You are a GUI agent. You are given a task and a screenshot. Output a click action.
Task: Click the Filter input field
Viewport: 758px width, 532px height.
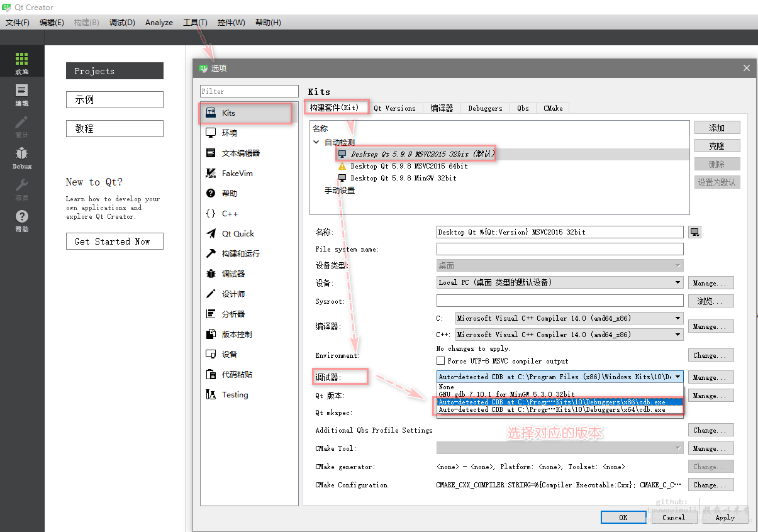[249, 91]
